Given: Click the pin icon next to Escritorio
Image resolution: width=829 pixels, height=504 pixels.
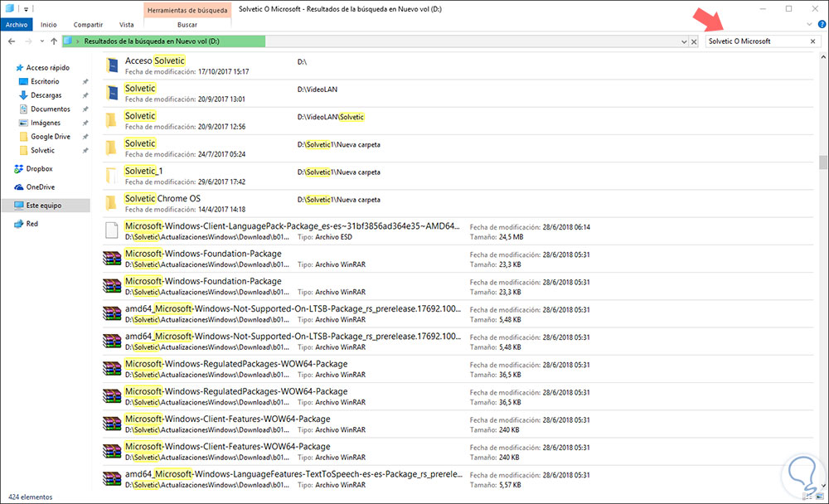Looking at the screenshot, I should (x=85, y=81).
